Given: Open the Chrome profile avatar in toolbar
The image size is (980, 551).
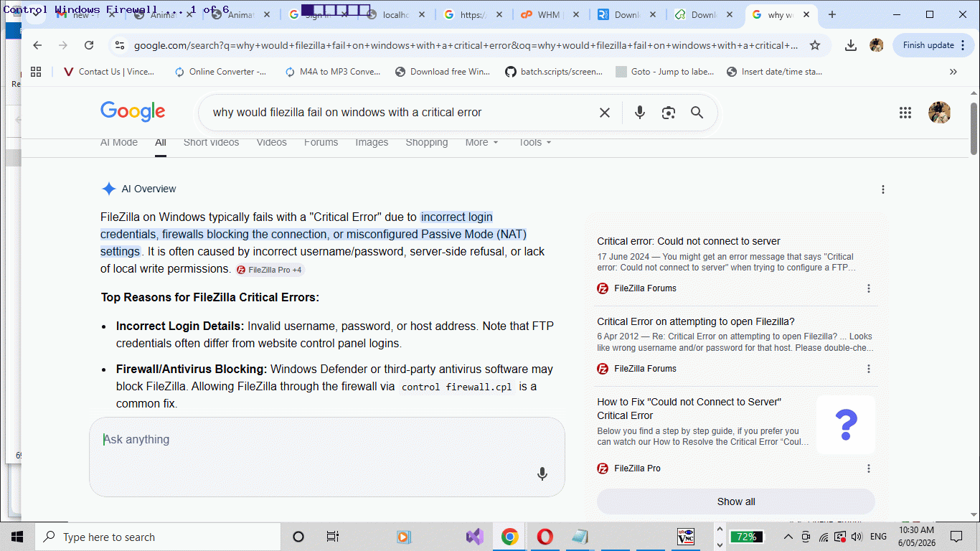Looking at the screenshot, I should tap(876, 45).
